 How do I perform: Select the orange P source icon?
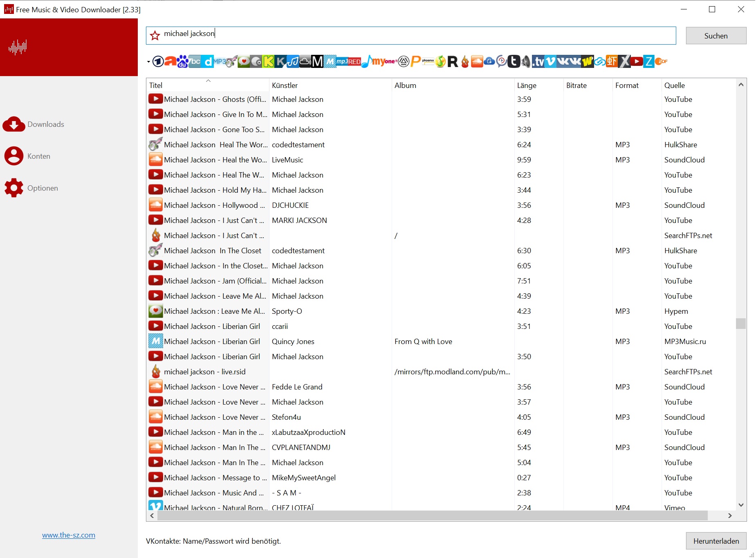[x=415, y=61]
